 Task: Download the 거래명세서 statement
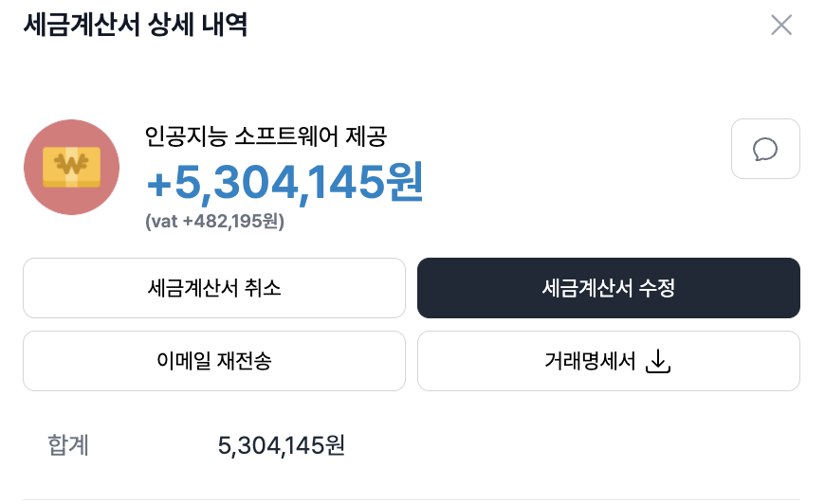coord(608,361)
